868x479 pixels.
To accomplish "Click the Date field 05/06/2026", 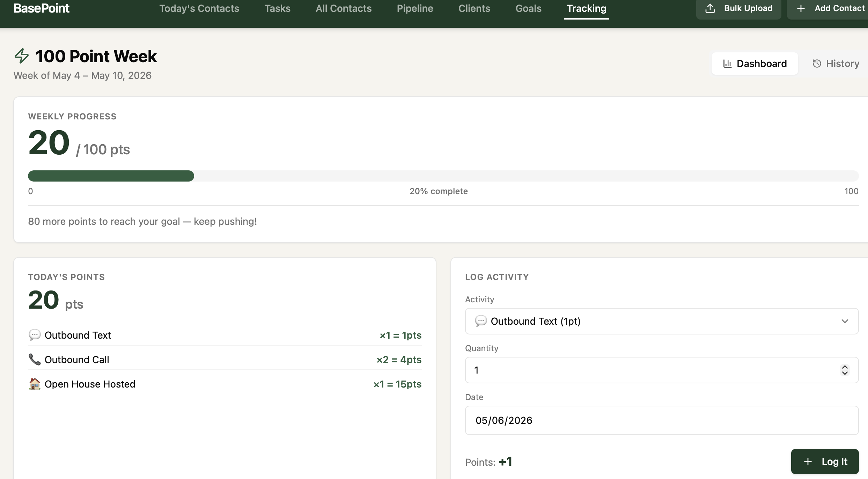I will (x=662, y=420).
